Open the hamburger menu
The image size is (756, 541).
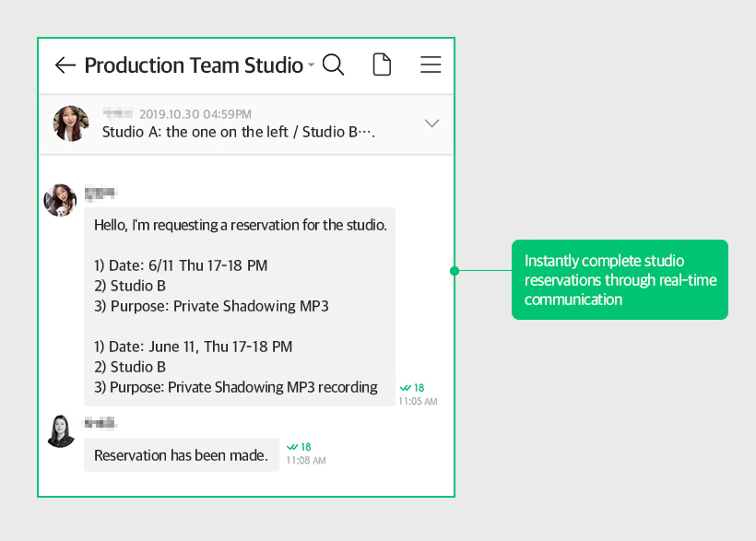pyautogui.click(x=431, y=65)
